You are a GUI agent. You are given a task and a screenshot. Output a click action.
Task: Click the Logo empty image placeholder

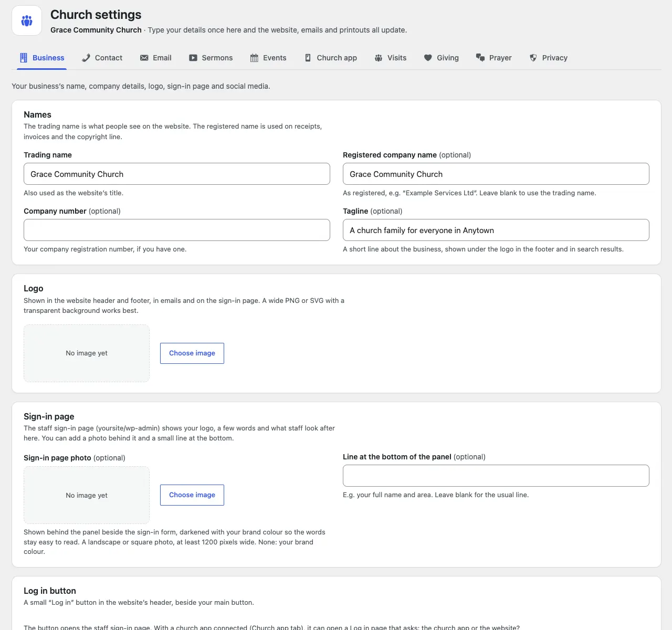coord(87,353)
